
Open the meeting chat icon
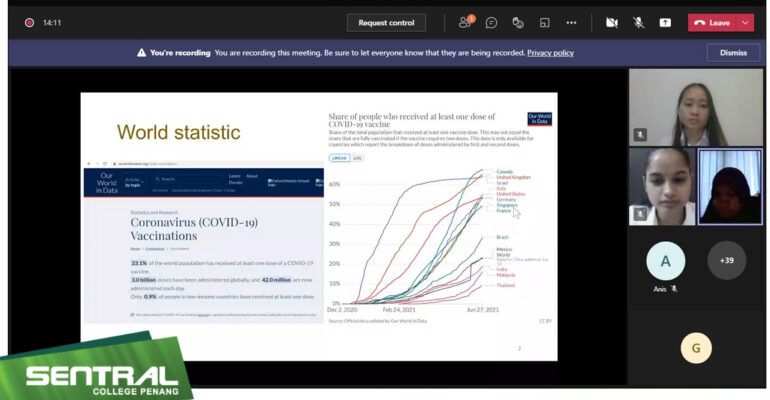(x=491, y=23)
